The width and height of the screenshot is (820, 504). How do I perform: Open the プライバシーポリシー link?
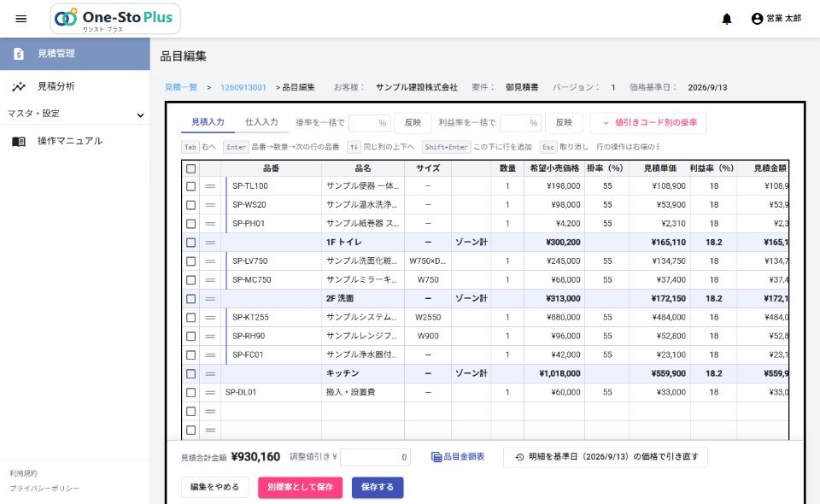pos(44,489)
